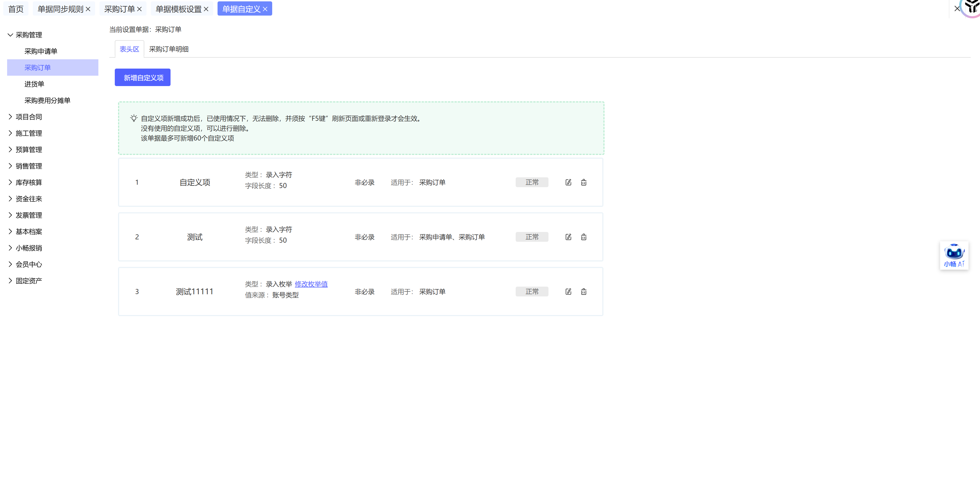Click 新增自定义项 button
This screenshot has height=503, width=980.
[x=143, y=78]
